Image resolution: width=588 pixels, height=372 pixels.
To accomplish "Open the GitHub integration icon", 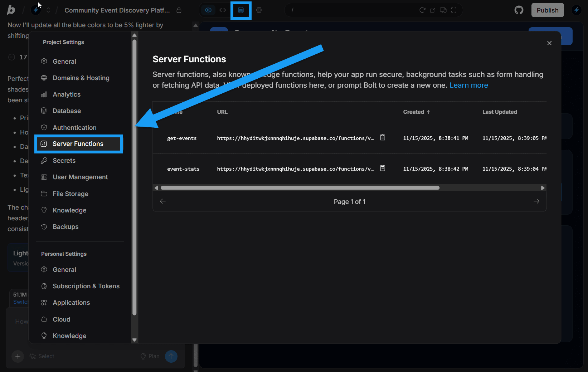I will point(519,10).
